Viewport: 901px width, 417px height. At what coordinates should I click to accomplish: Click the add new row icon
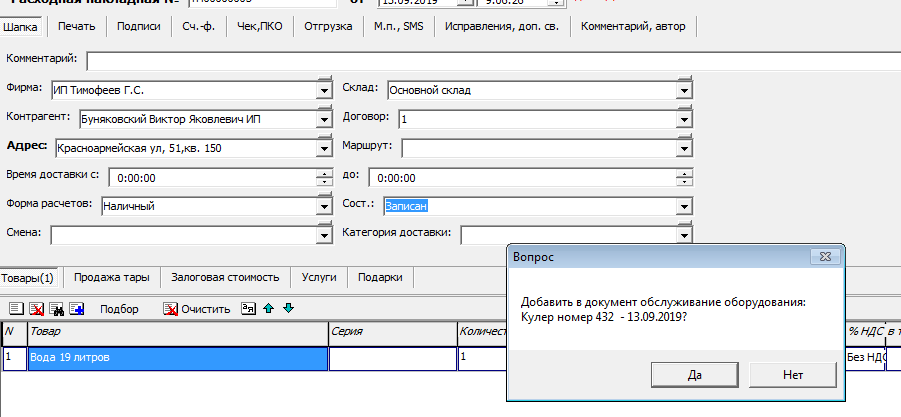pos(17,309)
